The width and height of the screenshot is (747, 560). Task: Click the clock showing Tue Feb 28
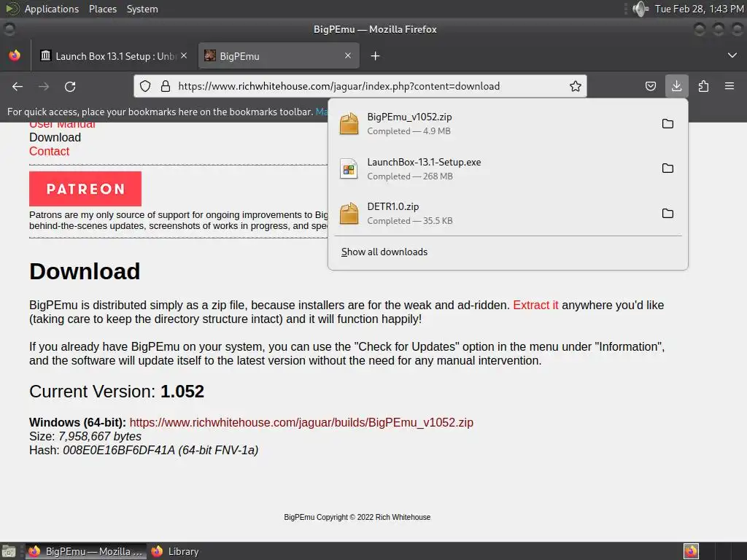point(698,9)
